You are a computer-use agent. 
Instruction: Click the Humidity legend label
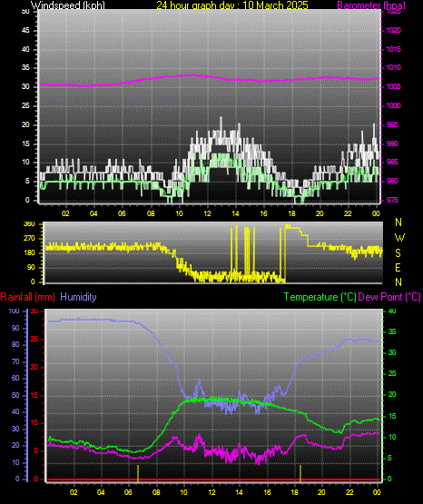(x=78, y=297)
